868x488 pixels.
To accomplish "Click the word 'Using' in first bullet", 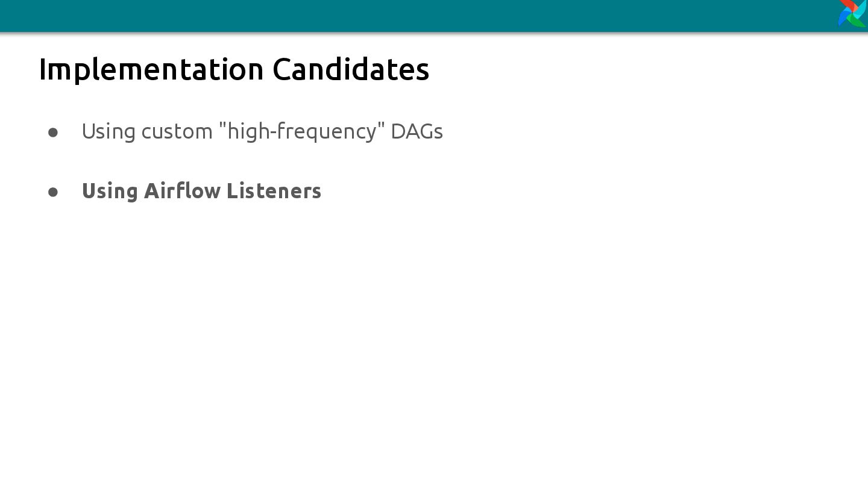I will coord(108,132).
